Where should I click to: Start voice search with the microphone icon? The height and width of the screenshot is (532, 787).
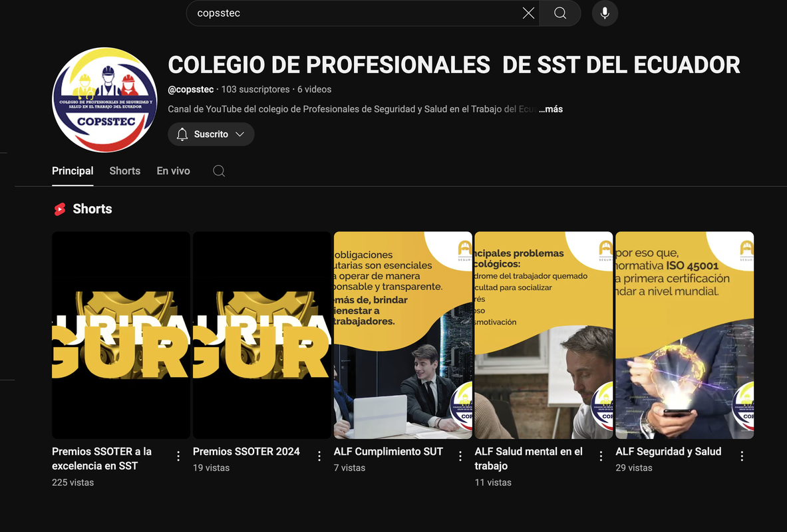click(x=605, y=13)
